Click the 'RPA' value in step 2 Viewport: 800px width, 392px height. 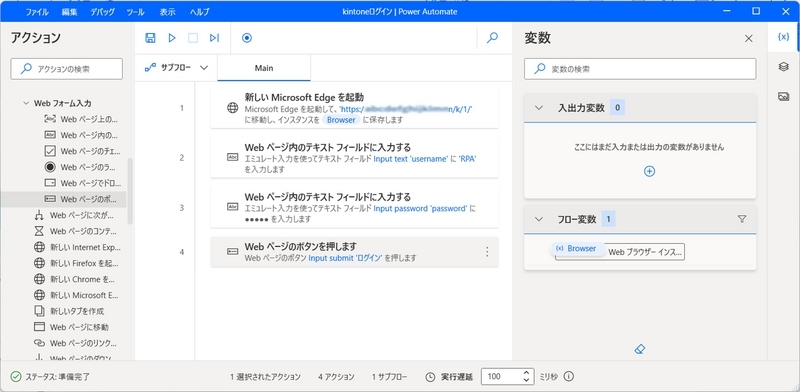click(467, 159)
